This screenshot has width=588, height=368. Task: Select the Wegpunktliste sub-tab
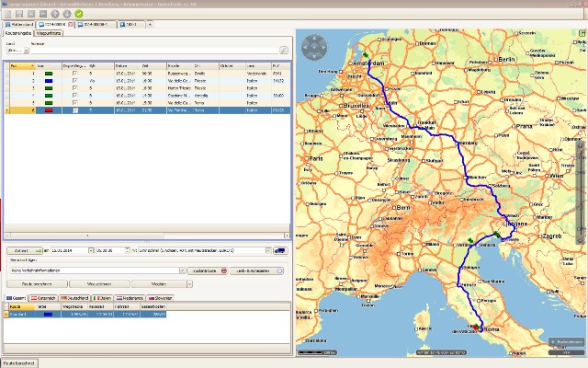49,33
